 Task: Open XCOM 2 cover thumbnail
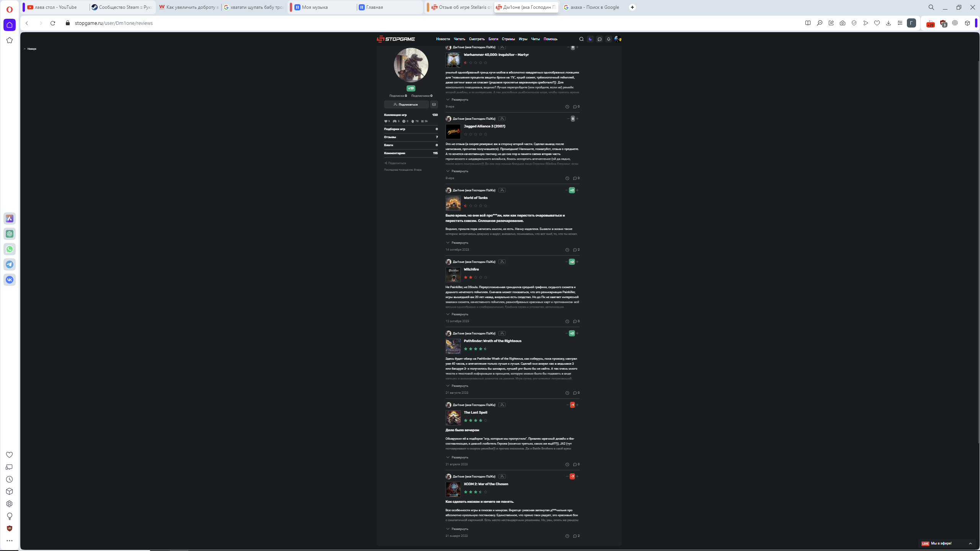(453, 489)
